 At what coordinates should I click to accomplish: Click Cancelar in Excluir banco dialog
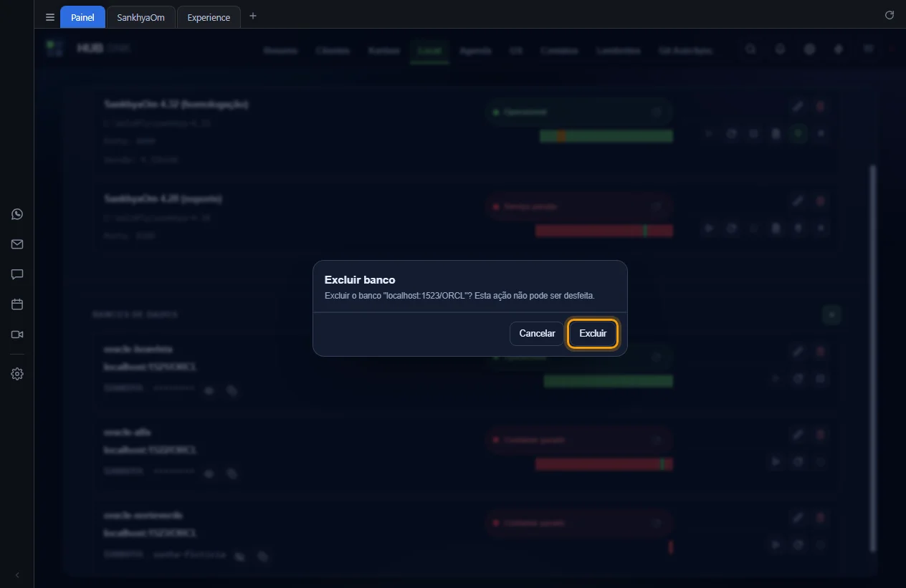pyautogui.click(x=537, y=334)
